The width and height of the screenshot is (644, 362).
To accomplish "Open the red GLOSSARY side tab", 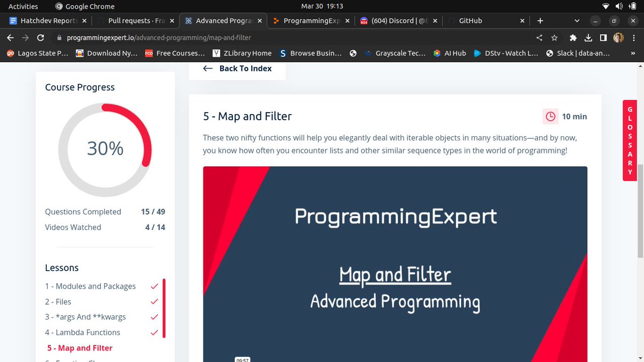I will pyautogui.click(x=630, y=141).
